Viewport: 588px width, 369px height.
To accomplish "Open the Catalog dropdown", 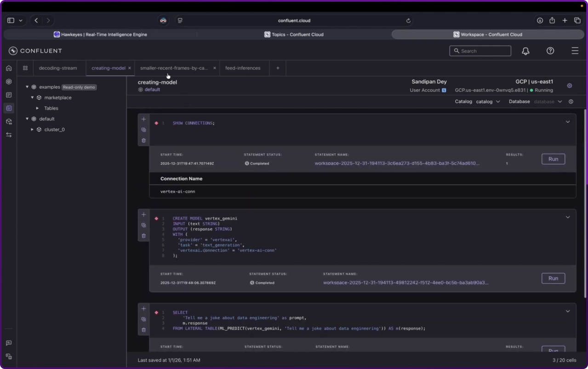I will point(488,102).
